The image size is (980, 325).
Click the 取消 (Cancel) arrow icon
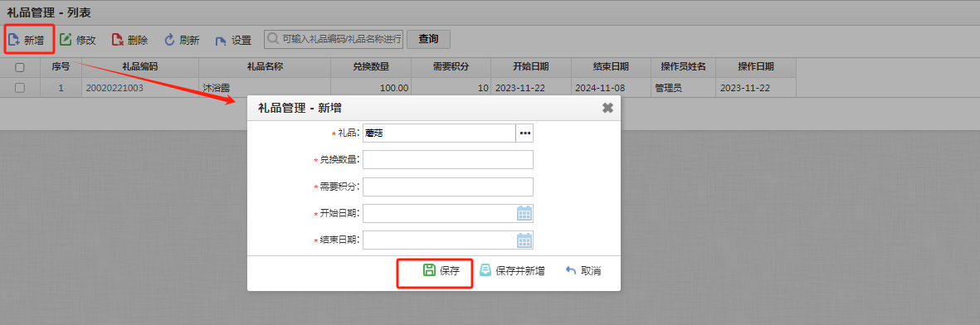tap(571, 270)
